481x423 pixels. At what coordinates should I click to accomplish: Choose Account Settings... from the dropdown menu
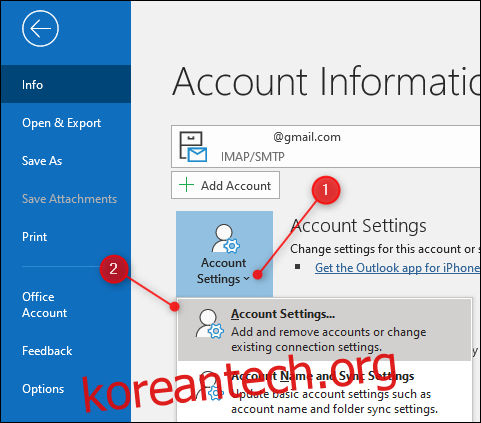(325, 330)
